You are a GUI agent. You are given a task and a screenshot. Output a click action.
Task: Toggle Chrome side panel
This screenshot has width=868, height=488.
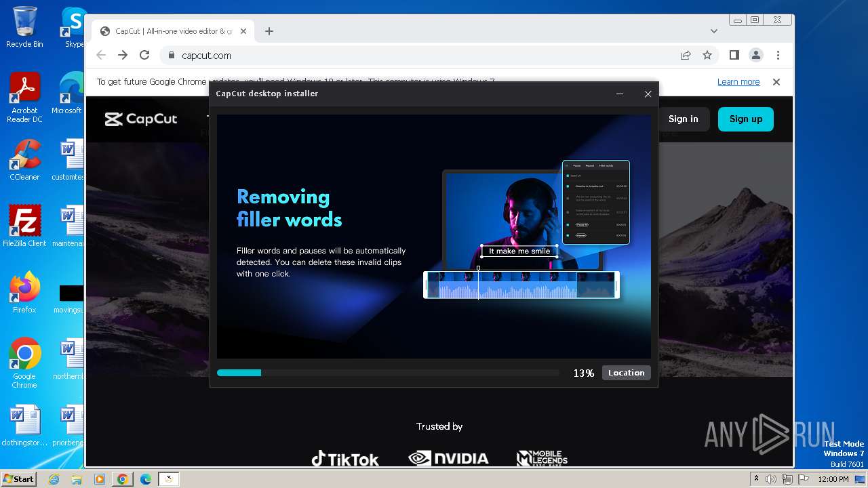point(734,56)
